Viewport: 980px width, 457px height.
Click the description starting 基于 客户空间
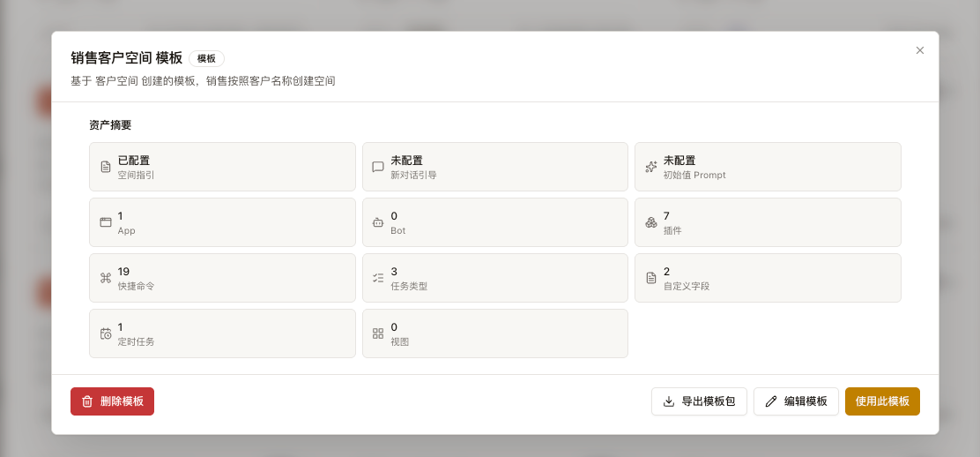coord(203,81)
